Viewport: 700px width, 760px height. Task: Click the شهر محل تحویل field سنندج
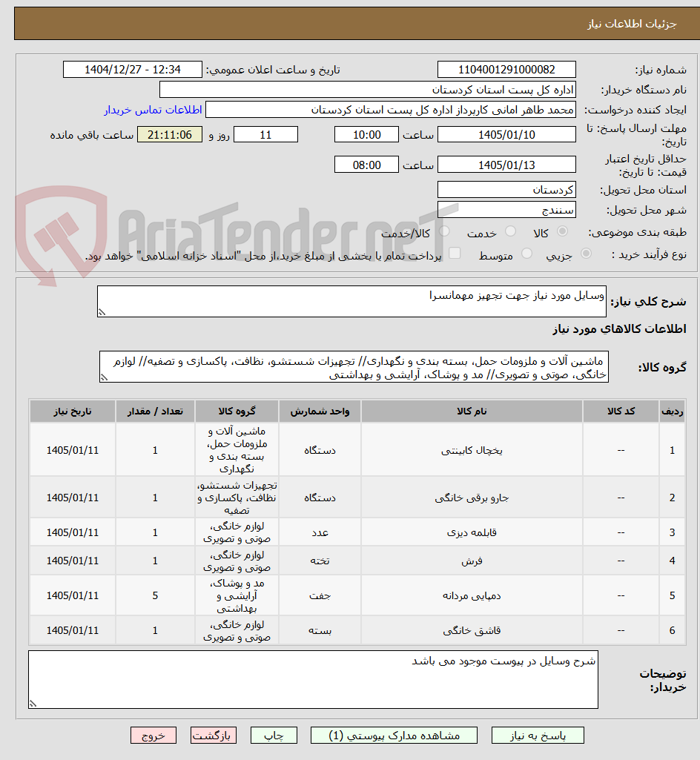pyautogui.click(x=506, y=210)
